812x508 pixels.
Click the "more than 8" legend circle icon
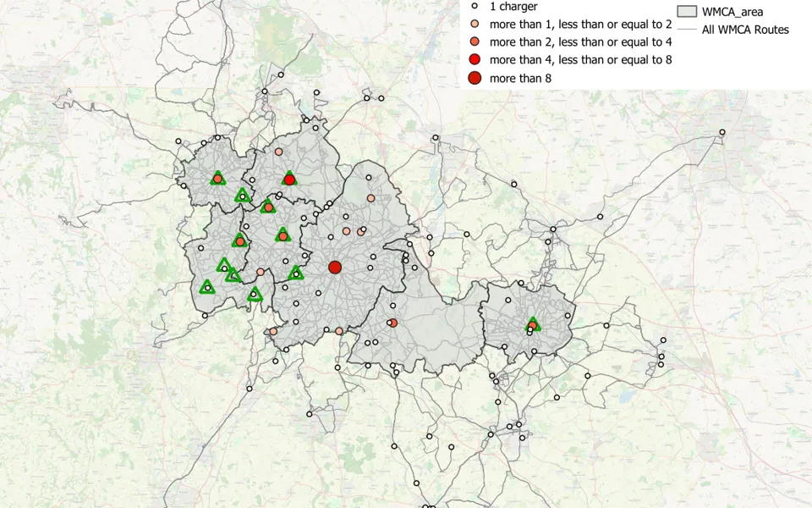click(475, 78)
